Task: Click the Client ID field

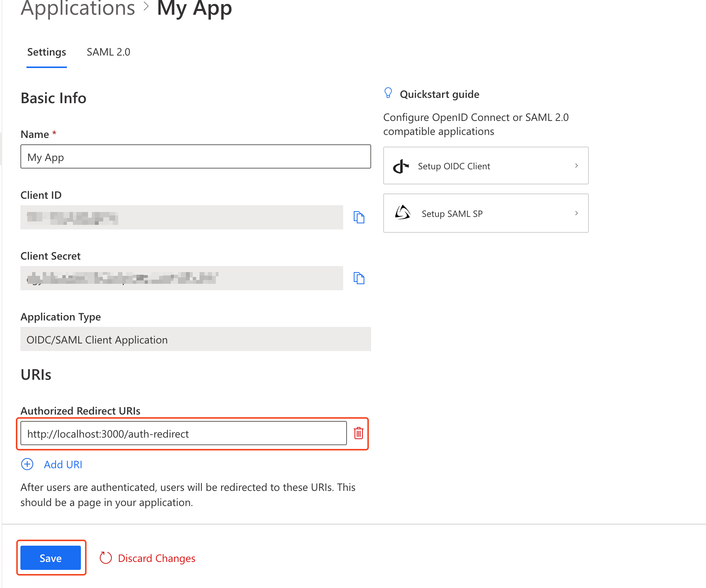Action: pos(181,217)
